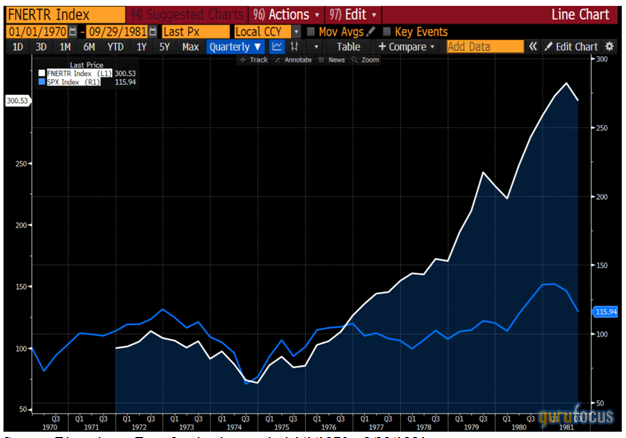The image size is (626, 438).
Task: Open chart settings gear icon
Action: coord(609,47)
